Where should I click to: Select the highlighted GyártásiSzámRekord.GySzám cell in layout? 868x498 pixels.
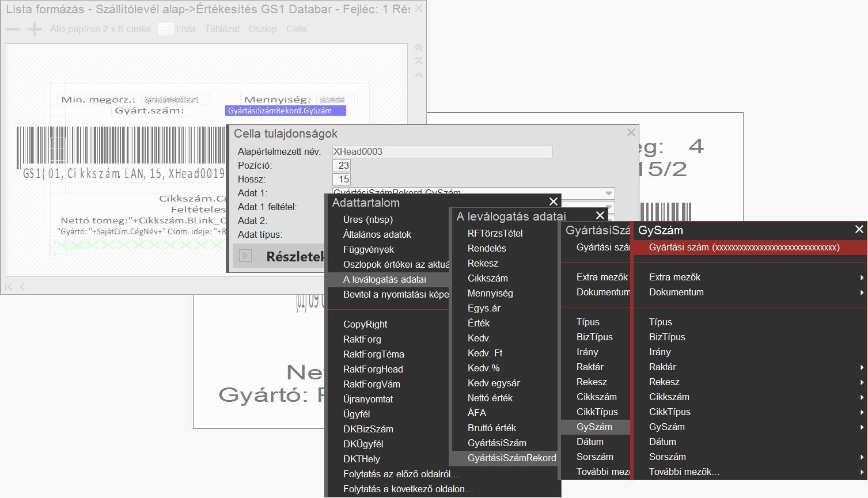[286, 111]
